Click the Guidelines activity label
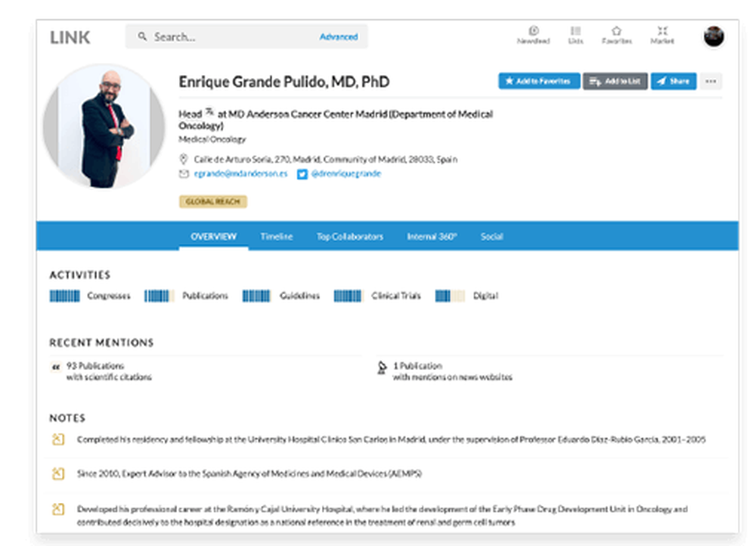Image resolution: width=756 pixels, height=546 pixels. click(299, 296)
